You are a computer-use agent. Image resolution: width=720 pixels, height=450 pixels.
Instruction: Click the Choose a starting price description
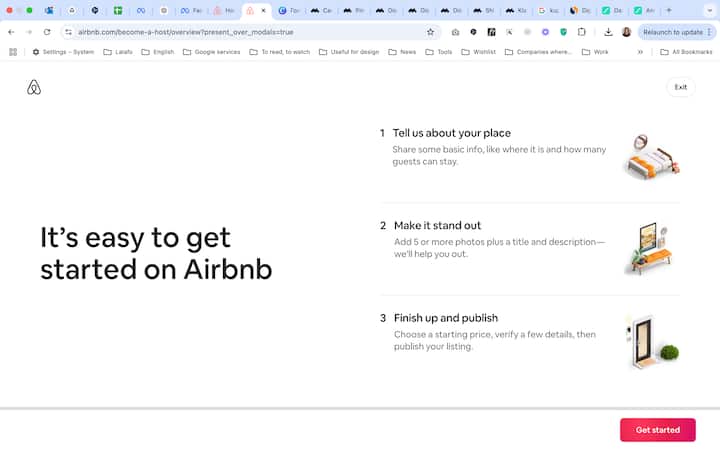[495, 340]
